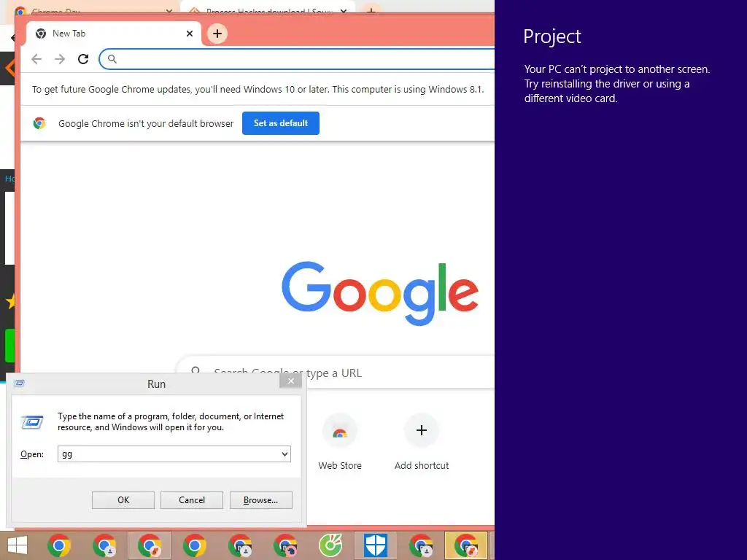Image resolution: width=747 pixels, height=560 pixels.
Task: Click the Run dialog title bar icon
Action: click(20, 384)
